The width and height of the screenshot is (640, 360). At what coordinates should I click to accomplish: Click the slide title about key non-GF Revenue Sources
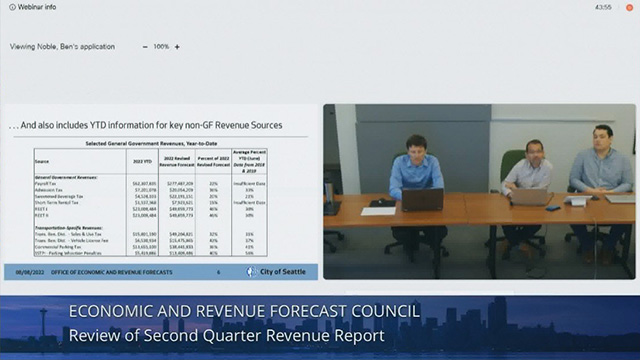(146, 125)
